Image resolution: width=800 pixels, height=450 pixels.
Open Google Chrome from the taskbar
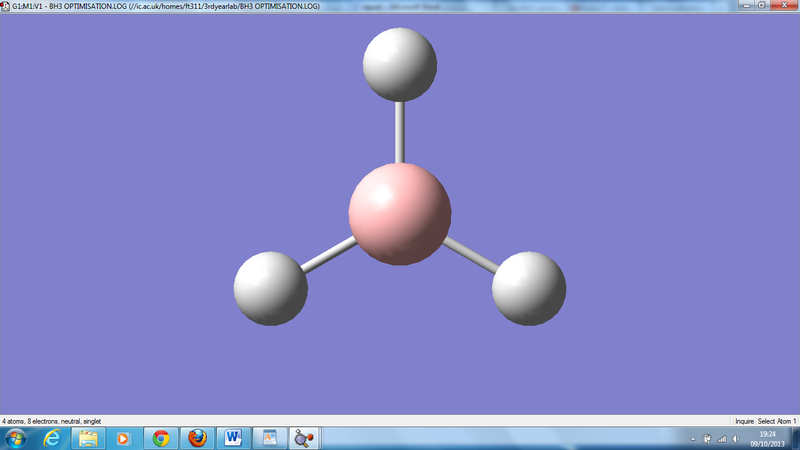pyautogui.click(x=161, y=438)
